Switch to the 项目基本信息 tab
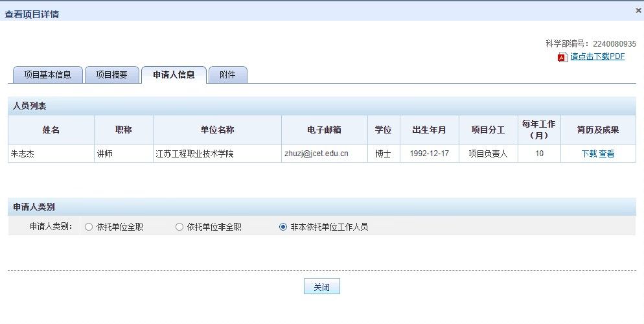 point(48,75)
